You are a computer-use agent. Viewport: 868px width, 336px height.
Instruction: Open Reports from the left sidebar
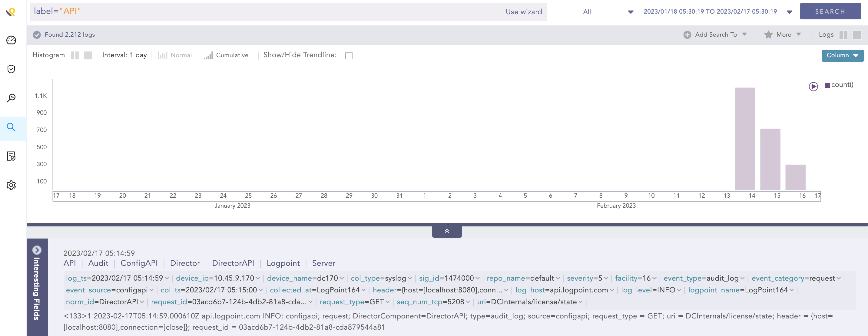tap(11, 156)
